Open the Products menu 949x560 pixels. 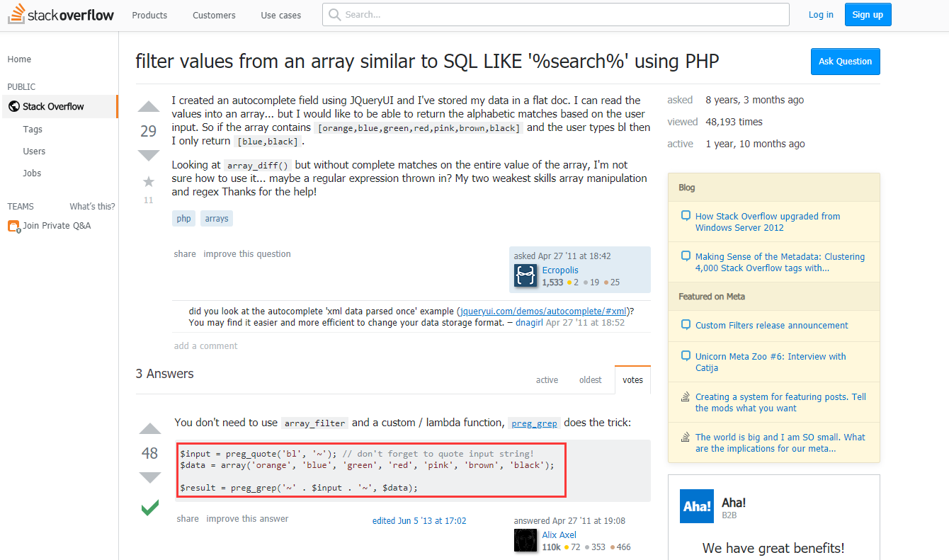coord(149,15)
